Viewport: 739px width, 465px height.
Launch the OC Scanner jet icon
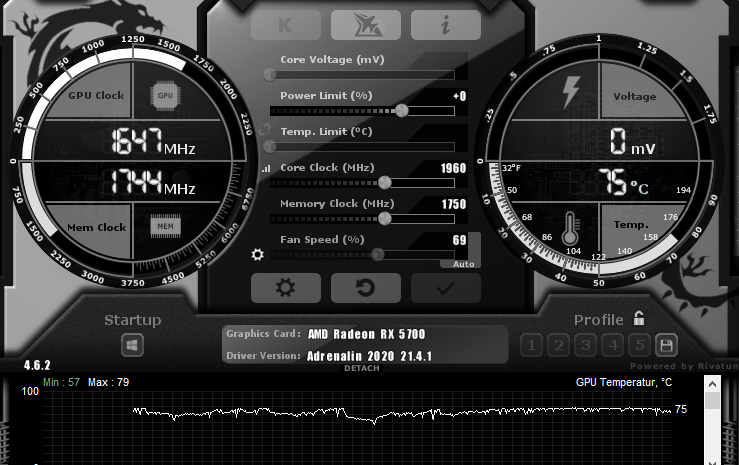tap(366, 25)
